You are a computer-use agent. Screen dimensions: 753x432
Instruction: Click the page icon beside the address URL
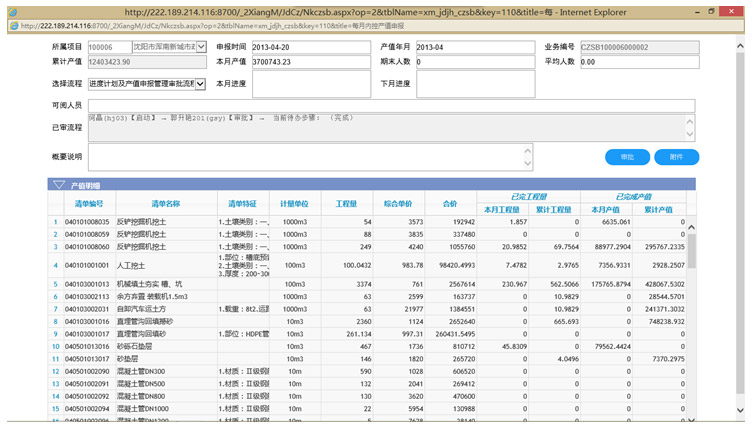[14, 26]
